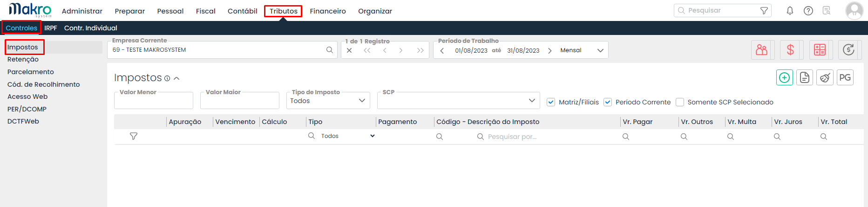Open the Tributos menu
The height and width of the screenshot is (207, 868).
click(283, 11)
